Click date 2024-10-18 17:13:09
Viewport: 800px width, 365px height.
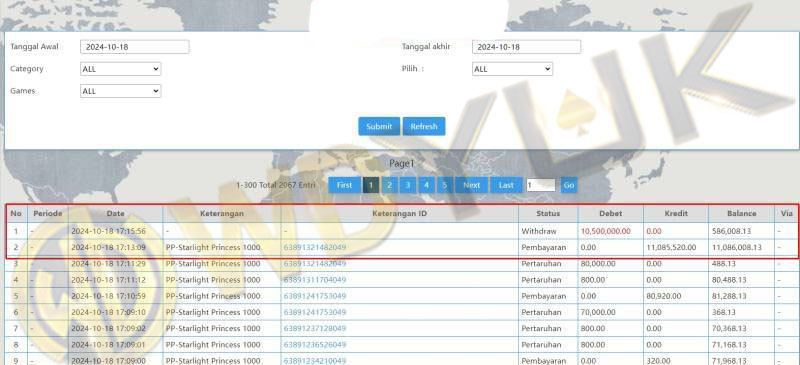(x=108, y=248)
